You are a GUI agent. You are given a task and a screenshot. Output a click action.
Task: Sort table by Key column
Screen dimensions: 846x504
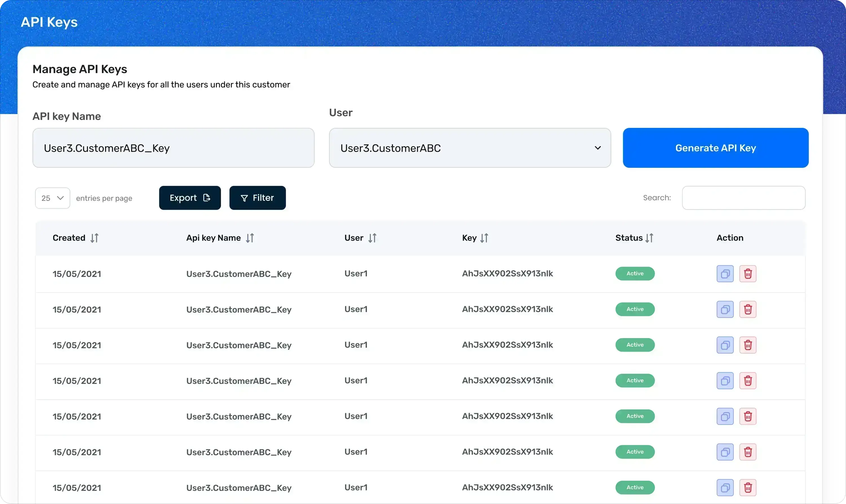(484, 238)
